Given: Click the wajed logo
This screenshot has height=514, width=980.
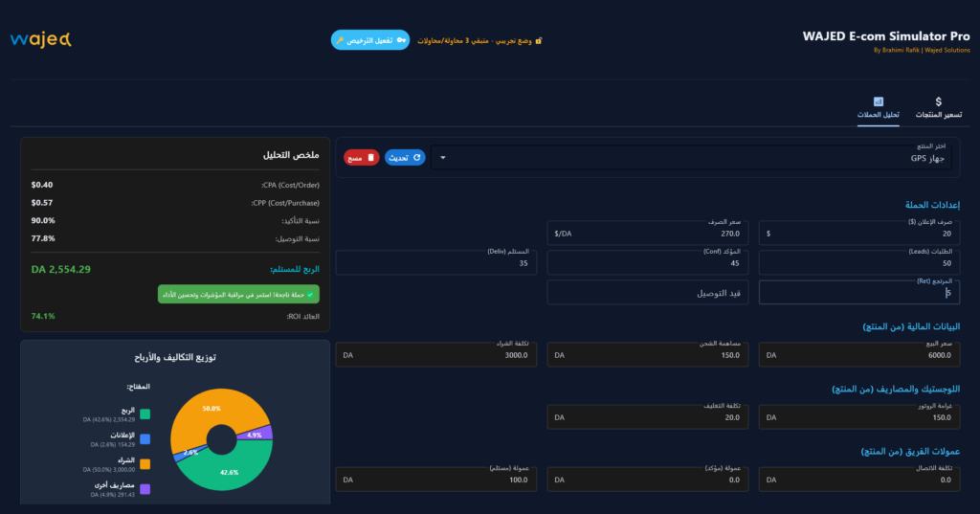Looking at the screenshot, I should pyautogui.click(x=41, y=39).
